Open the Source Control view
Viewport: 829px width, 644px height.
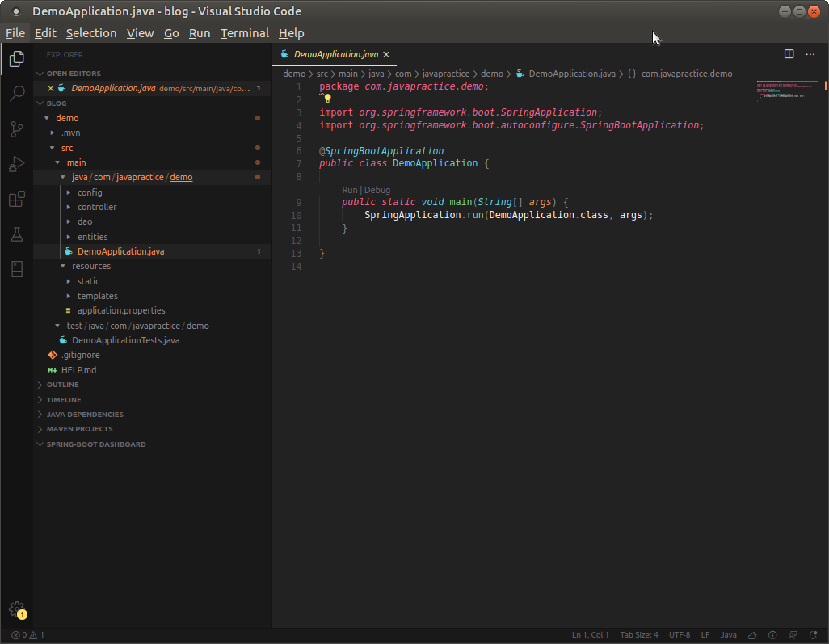[16, 129]
